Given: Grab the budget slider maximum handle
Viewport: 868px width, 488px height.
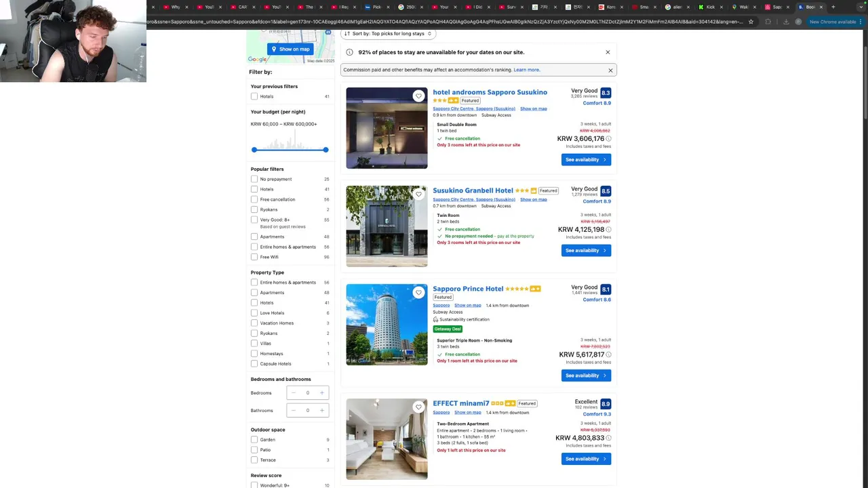Looking at the screenshot, I should click(x=325, y=150).
